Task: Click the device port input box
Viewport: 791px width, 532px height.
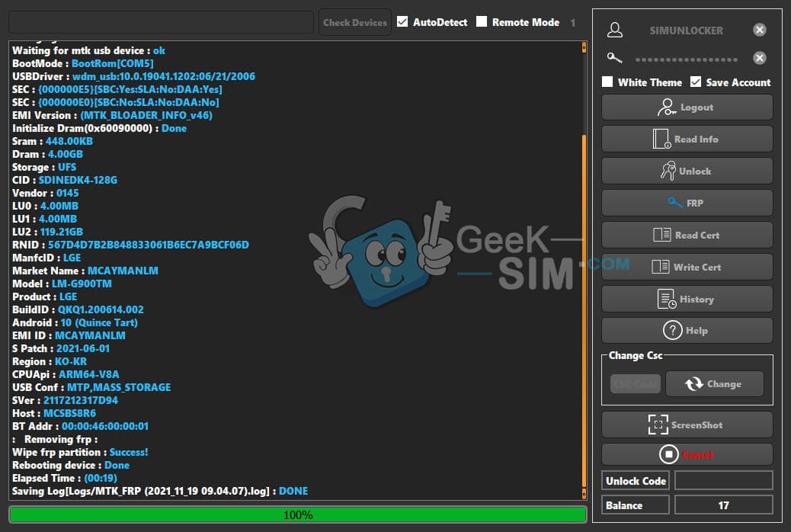Action: (161, 22)
